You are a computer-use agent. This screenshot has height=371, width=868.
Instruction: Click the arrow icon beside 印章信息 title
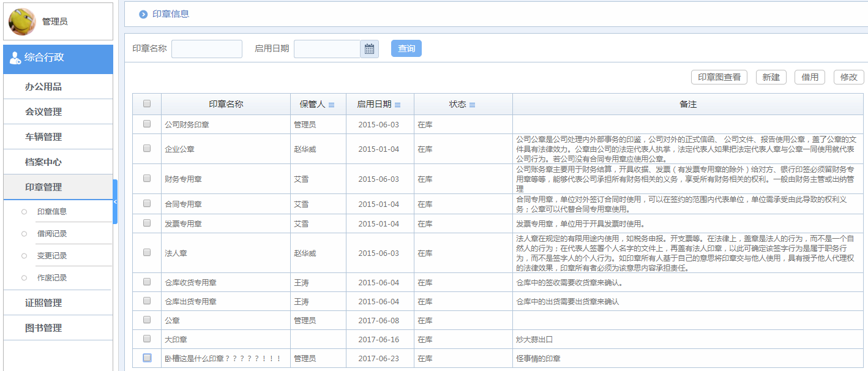(143, 14)
